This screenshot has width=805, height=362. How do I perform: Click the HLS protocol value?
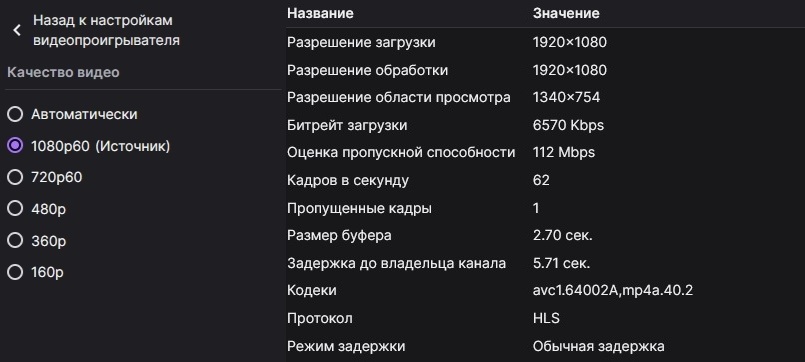(546, 318)
